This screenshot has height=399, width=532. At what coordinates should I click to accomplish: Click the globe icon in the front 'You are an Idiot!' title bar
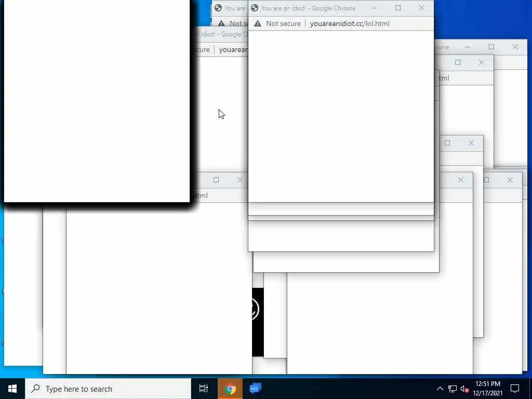click(255, 8)
